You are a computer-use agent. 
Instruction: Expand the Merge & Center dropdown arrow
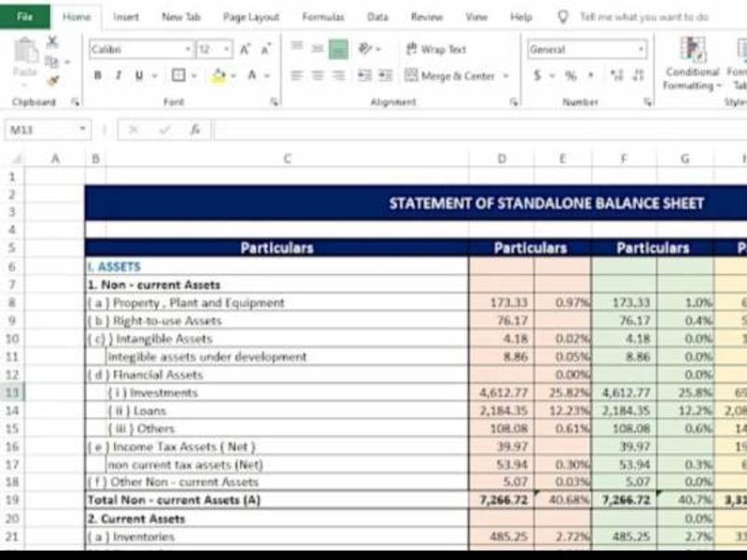click(506, 76)
